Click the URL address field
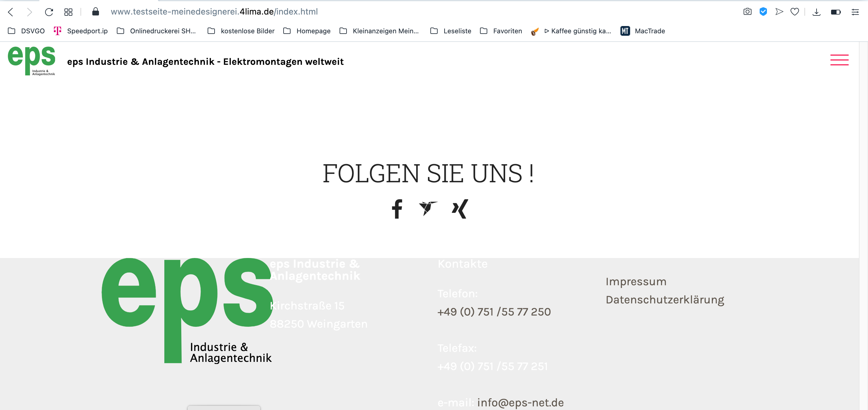 click(x=214, y=12)
